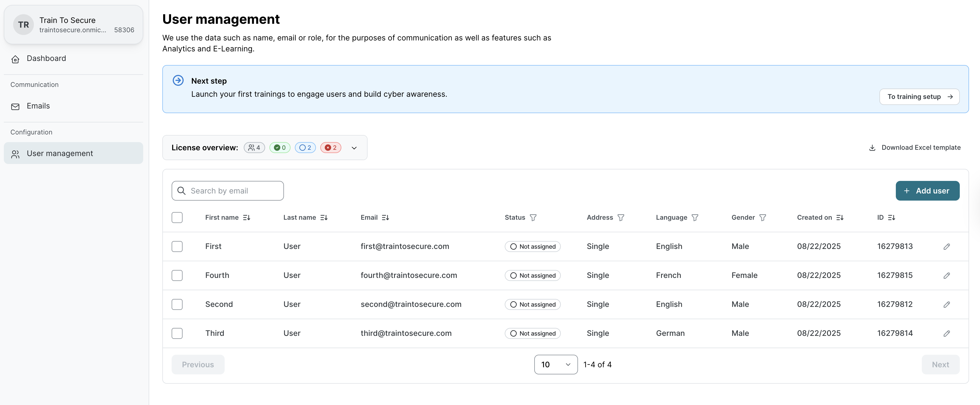
Task: Expand the License overview chevron
Action: [x=354, y=148]
